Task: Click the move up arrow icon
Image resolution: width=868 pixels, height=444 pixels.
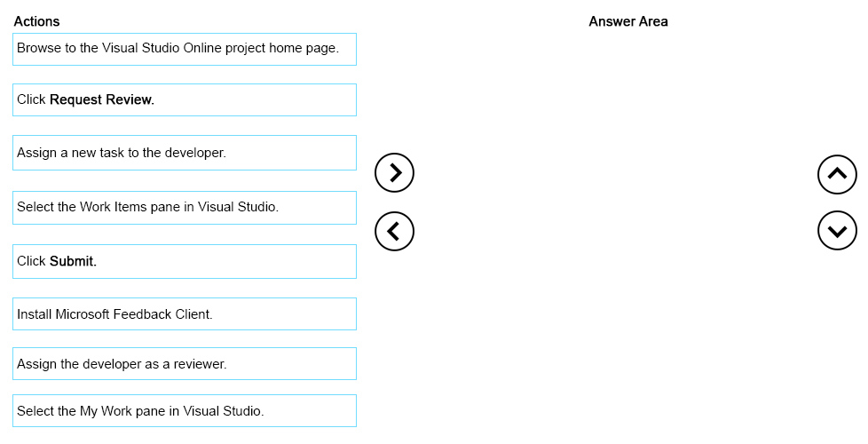Action: point(837,174)
